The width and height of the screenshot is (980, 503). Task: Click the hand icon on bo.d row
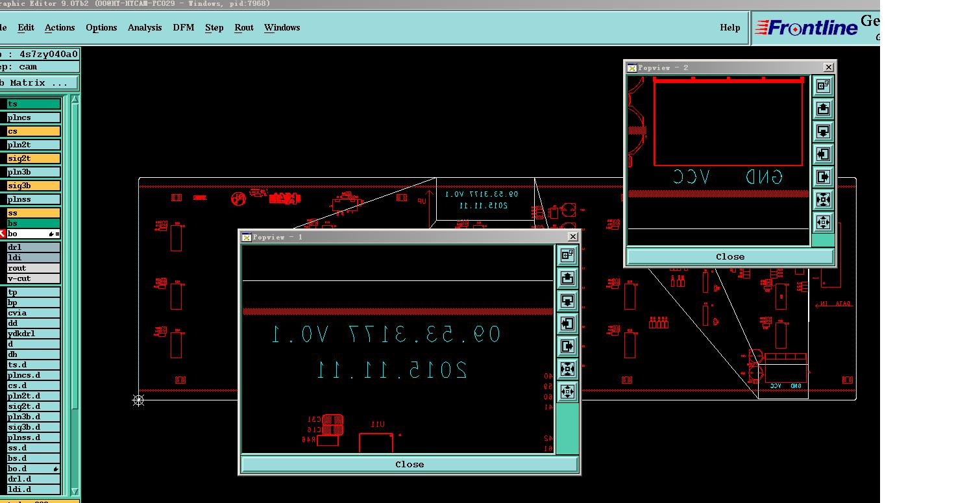[x=56, y=469]
